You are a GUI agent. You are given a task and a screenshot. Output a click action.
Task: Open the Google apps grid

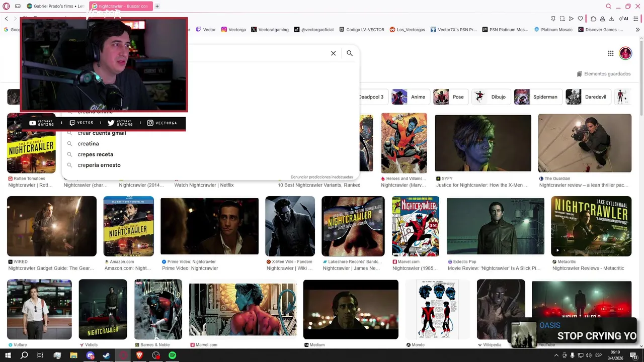click(x=610, y=53)
